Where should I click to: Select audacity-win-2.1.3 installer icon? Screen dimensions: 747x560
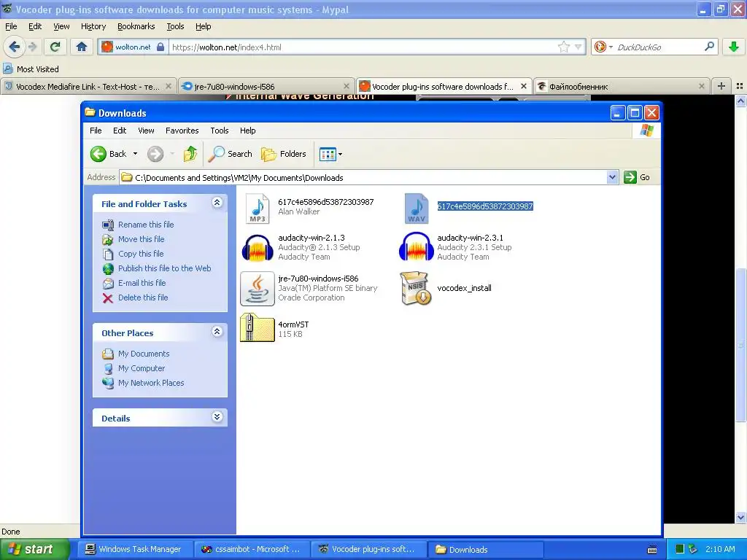[258, 247]
